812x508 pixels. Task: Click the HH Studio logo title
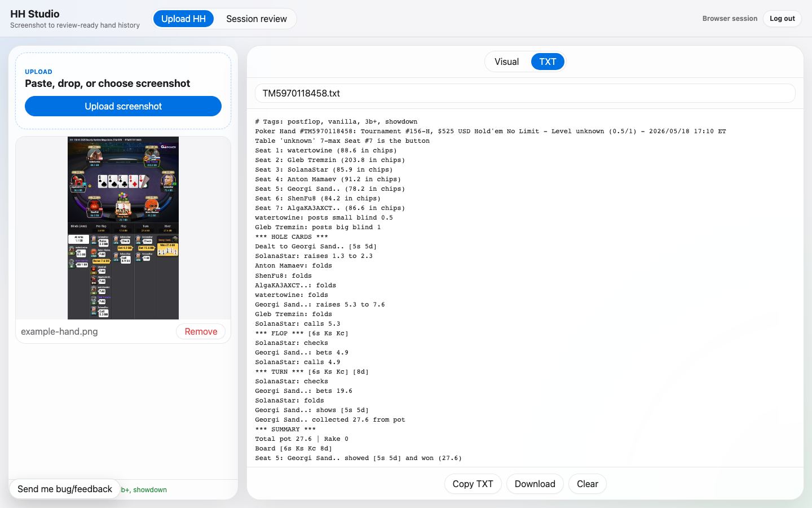point(35,14)
